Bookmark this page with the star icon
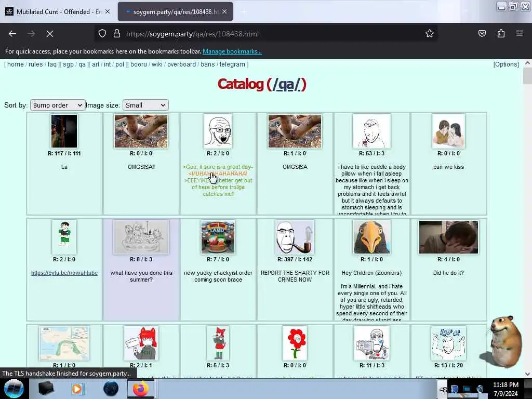This screenshot has width=532, height=399. [430, 33]
